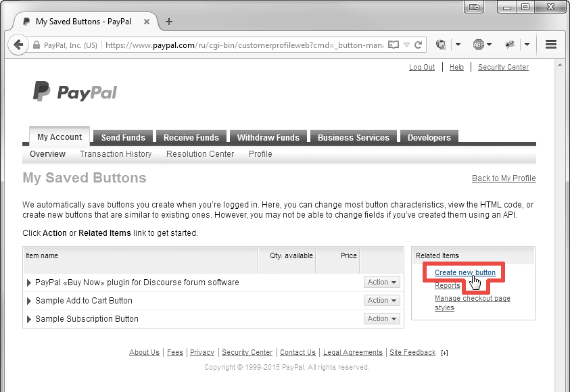The width and height of the screenshot is (570, 392).
Task: Go to the Overview subtab
Action: (x=47, y=154)
